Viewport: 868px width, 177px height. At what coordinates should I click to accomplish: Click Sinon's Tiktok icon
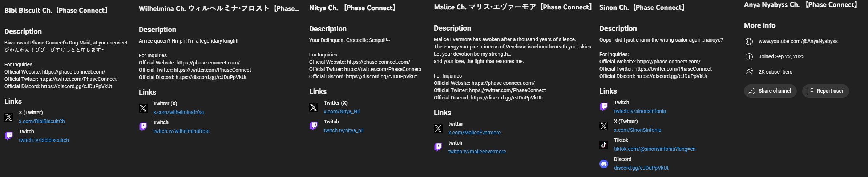(604, 145)
